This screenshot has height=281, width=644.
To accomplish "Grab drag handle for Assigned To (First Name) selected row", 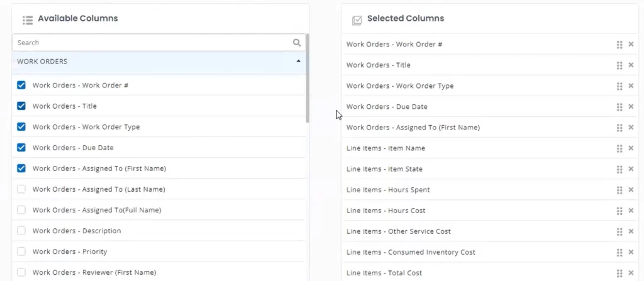I will coord(619,128).
